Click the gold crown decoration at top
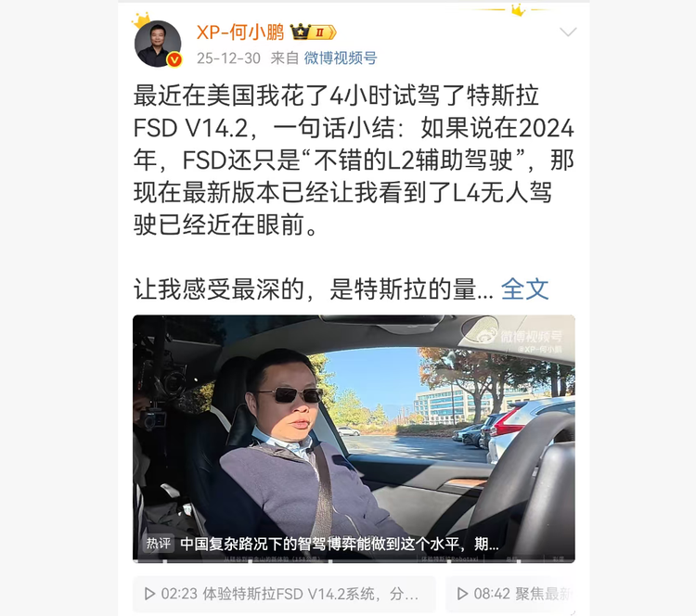 518,9
